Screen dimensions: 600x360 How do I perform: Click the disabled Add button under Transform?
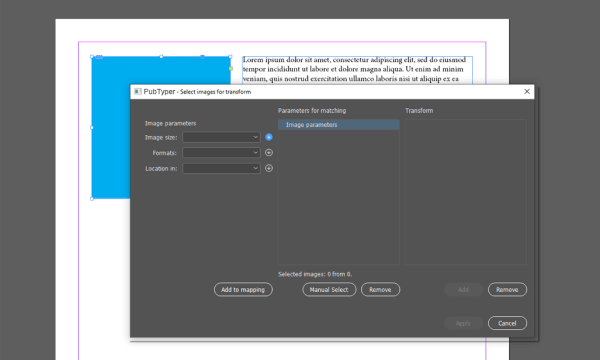click(x=463, y=290)
